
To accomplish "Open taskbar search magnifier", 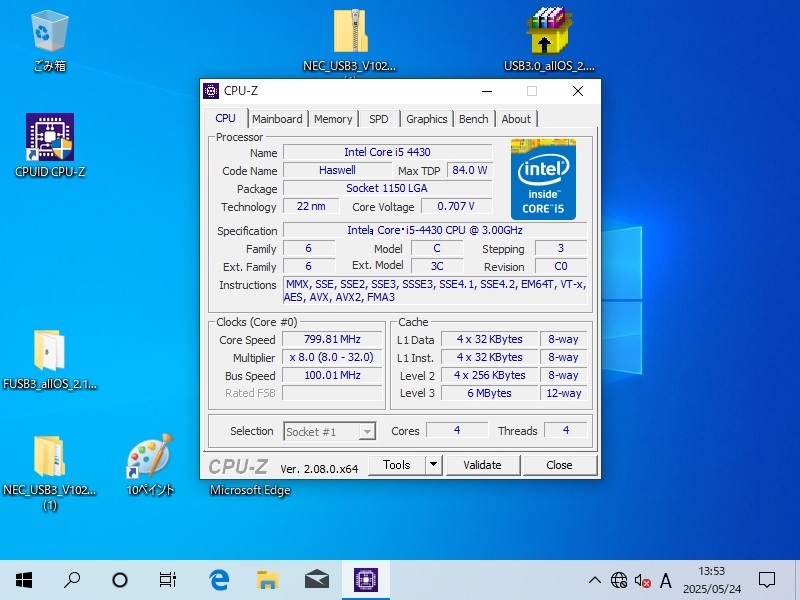I will (72, 580).
